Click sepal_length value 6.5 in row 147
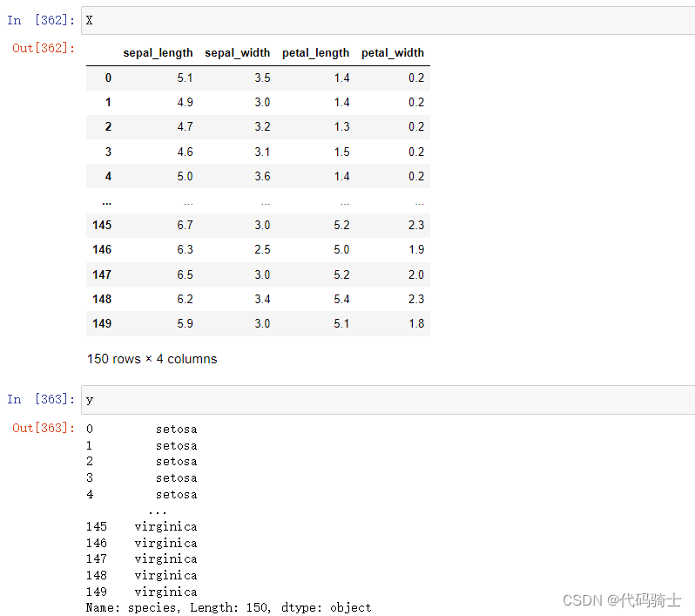Image resolution: width=695 pixels, height=616 pixels. (x=185, y=275)
